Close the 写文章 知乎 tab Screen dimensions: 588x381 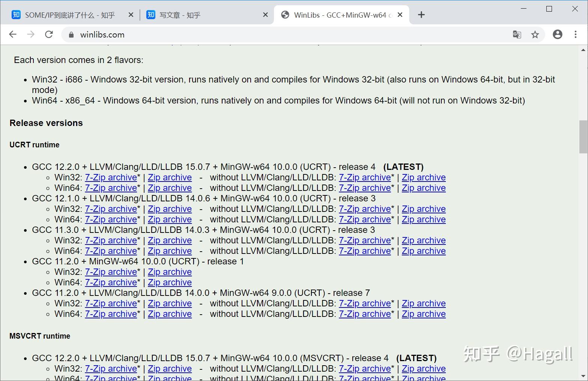click(x=265, y=15)
